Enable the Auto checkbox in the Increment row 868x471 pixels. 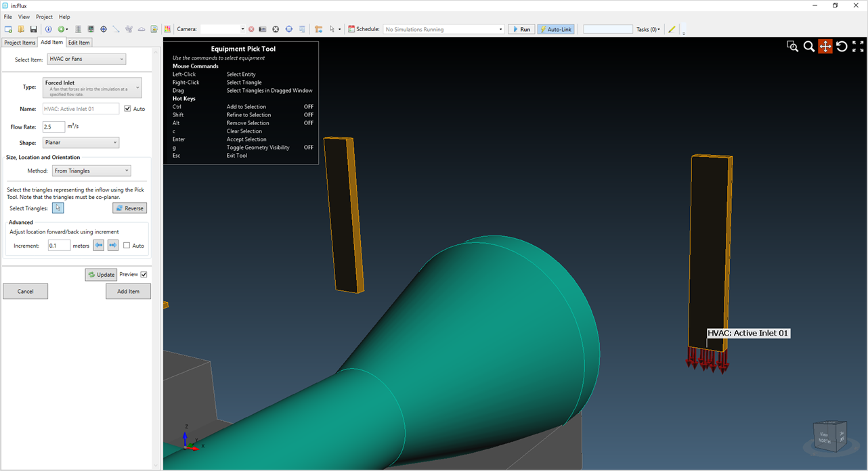coord(127,245)
